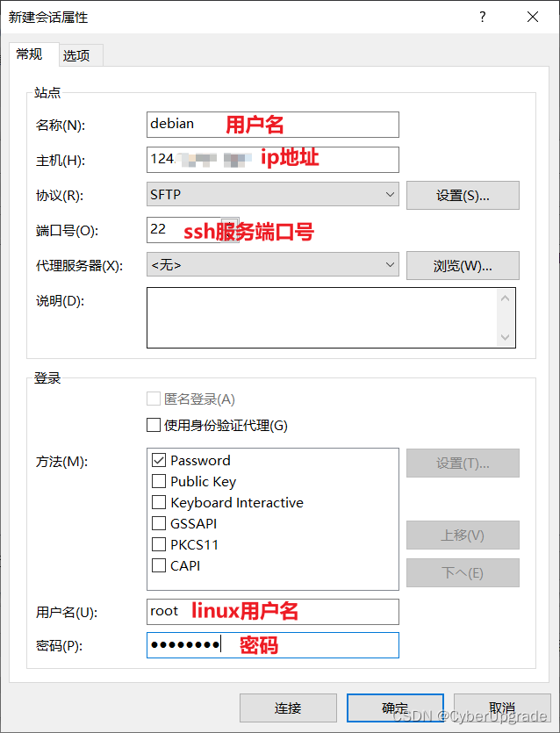Viewport: 560px width, 733px height.
Task: Uncheck the Password method checkbox
Action: (x=159, y=460)
